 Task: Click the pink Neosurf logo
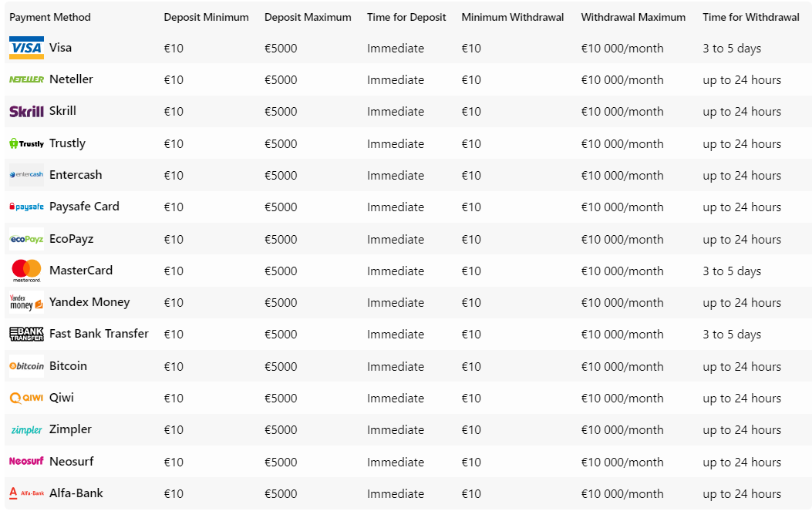point(26,461)
